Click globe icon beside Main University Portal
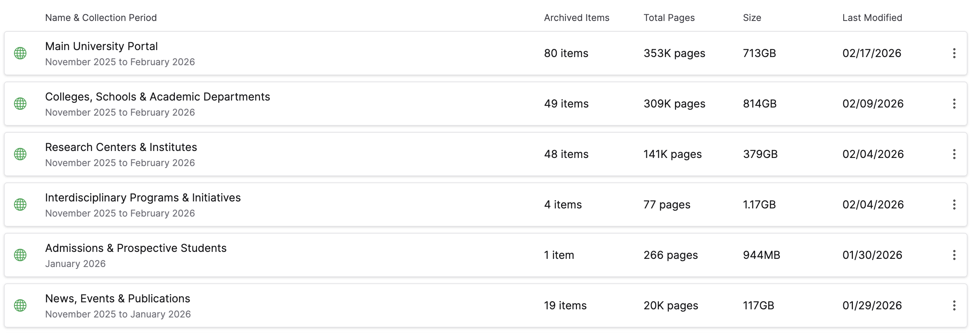This screenshot has height=333, width=980. 20,53
